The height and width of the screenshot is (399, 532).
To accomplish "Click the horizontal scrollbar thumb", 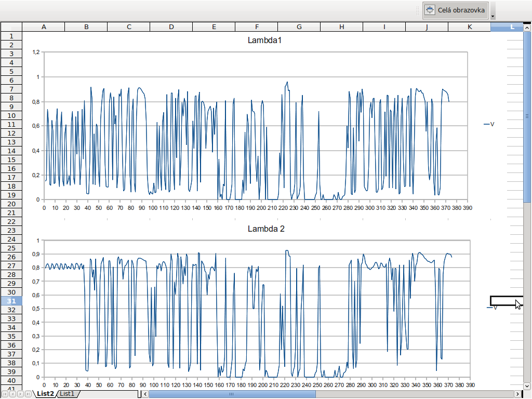I will [232, 394].
